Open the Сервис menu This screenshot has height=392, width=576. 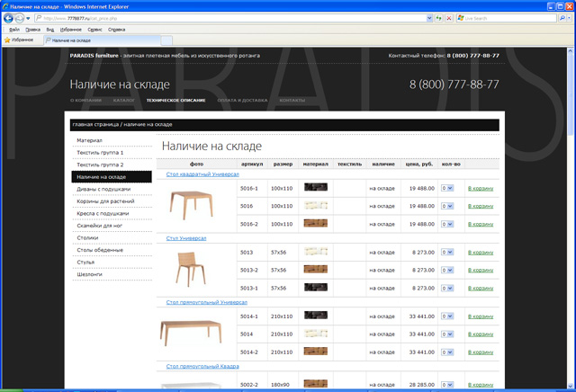[94, 30]
